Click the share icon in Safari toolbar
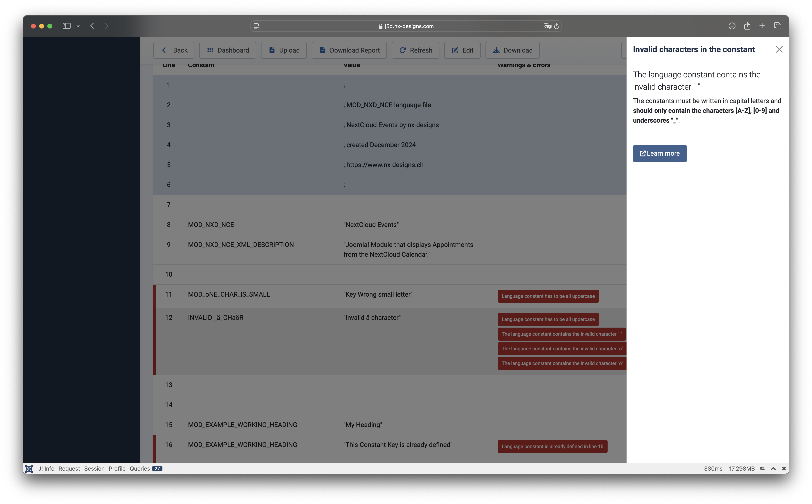 pos(747,26)
